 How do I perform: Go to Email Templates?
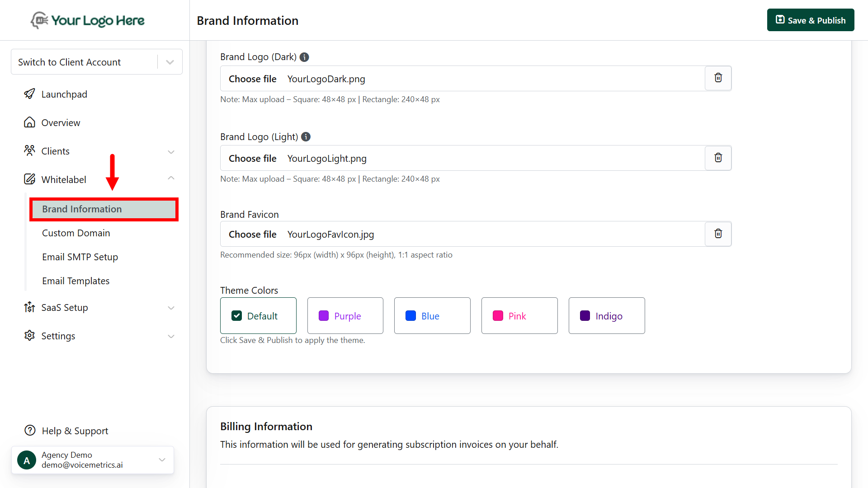pos(75,281)
